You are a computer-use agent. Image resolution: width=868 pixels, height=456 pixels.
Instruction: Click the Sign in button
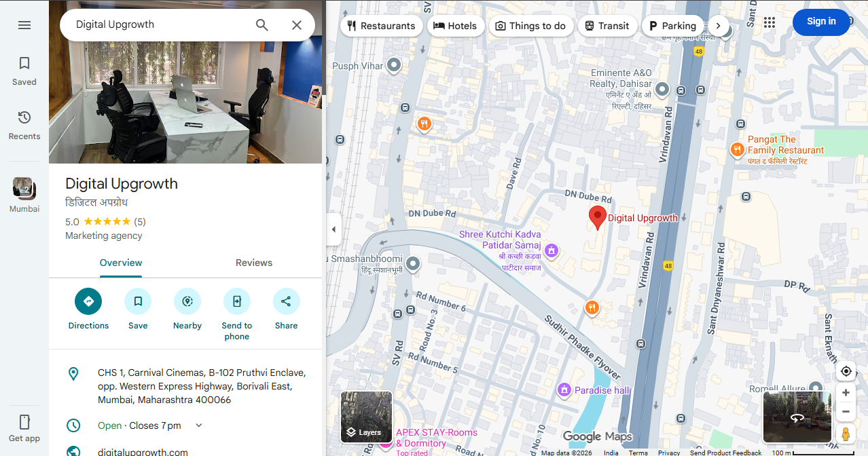click(821, 22)
